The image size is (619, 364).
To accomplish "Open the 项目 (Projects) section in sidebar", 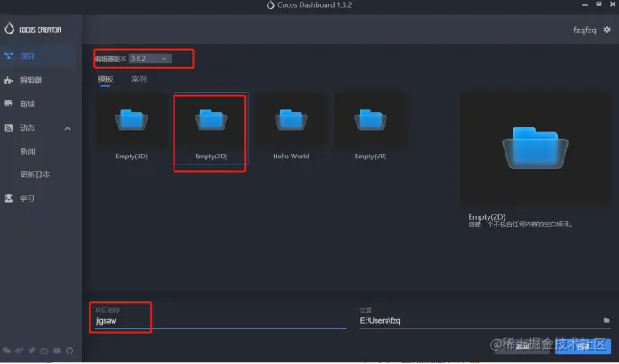I will [x=39, y=56].
